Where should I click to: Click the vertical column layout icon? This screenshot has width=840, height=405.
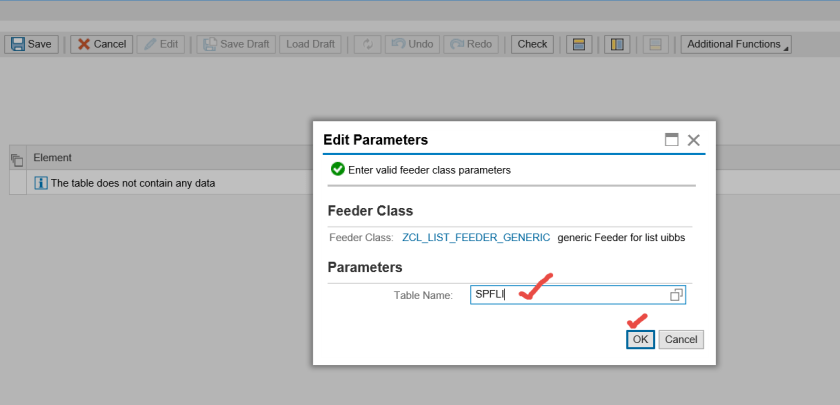(x=617, y=44)
